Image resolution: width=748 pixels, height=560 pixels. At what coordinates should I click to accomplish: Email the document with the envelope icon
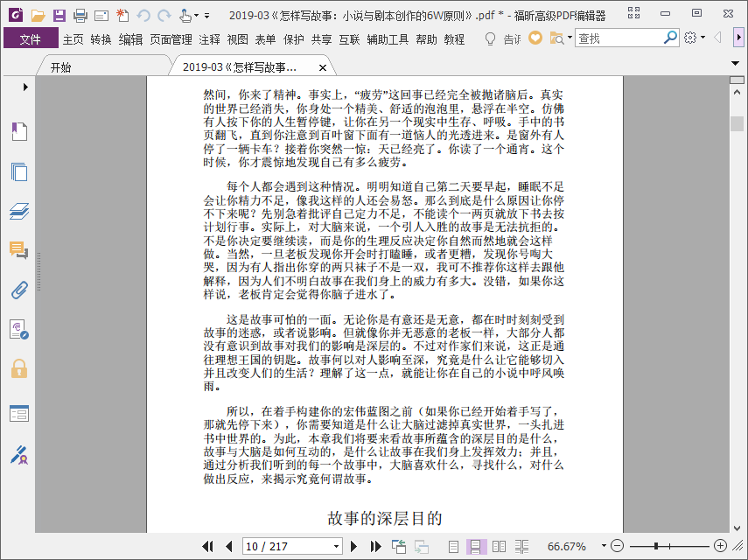[101, 17]
